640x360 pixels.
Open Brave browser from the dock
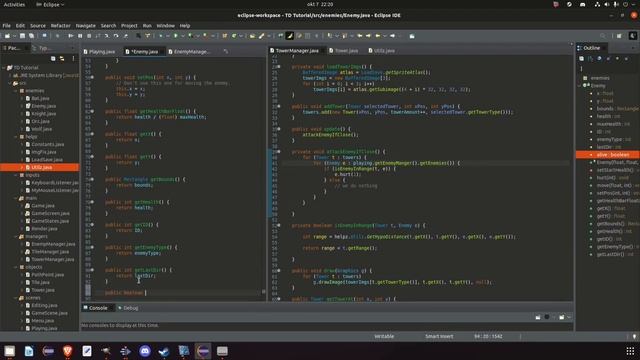point(68,351)
